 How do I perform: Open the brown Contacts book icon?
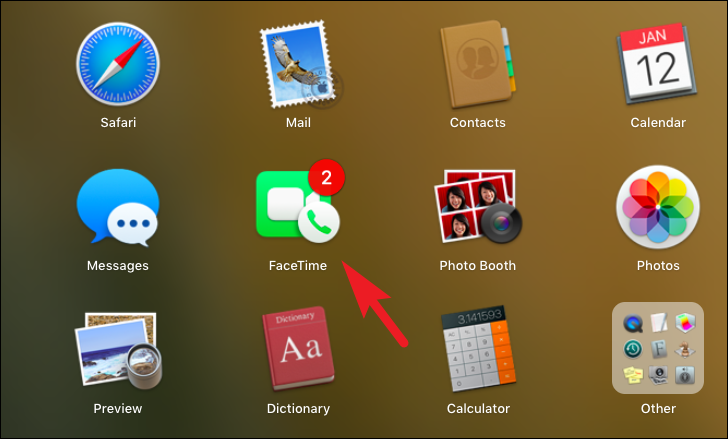coord(478,64)
